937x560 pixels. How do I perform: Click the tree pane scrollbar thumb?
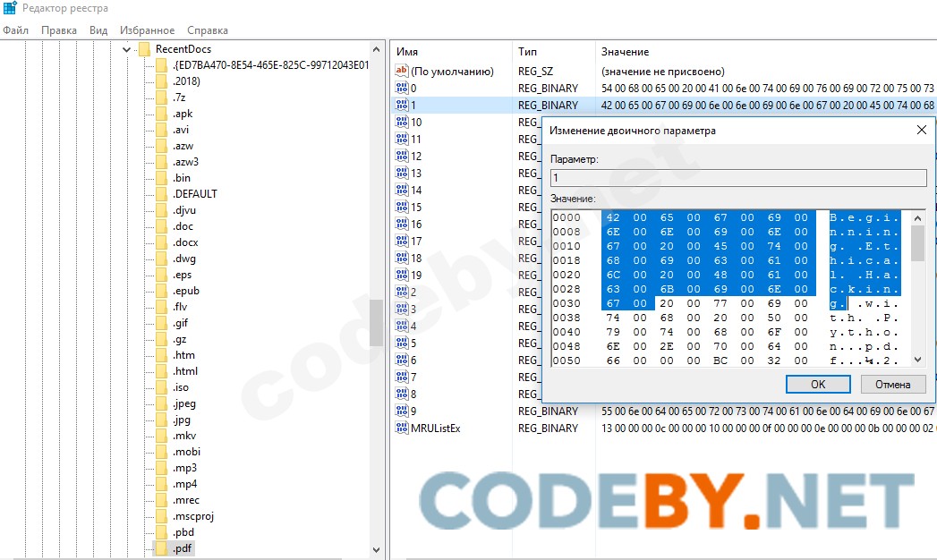point(376,322)
